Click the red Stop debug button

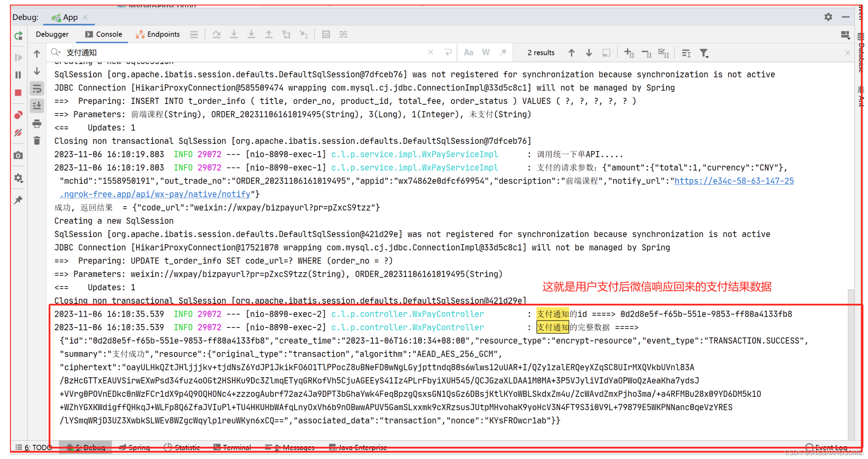tap(18, 93)
